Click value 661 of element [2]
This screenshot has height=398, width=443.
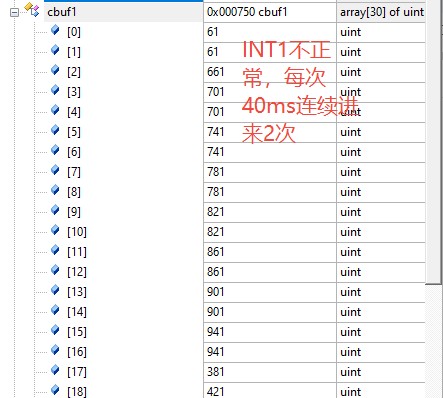[x=215, y=72]
